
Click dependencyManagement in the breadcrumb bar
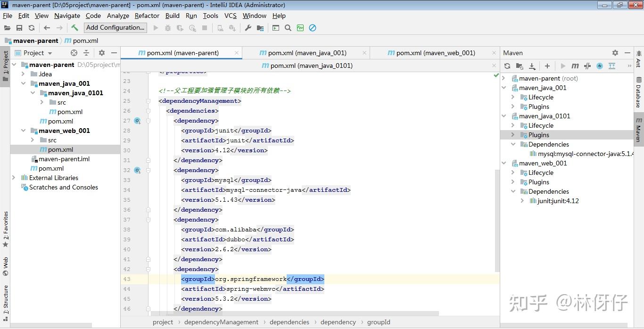[x=221, y=322]
